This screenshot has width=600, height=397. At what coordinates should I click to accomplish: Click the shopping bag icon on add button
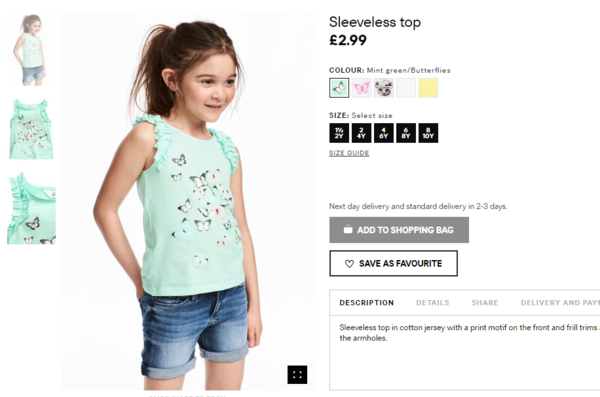[x=348, y=229]
